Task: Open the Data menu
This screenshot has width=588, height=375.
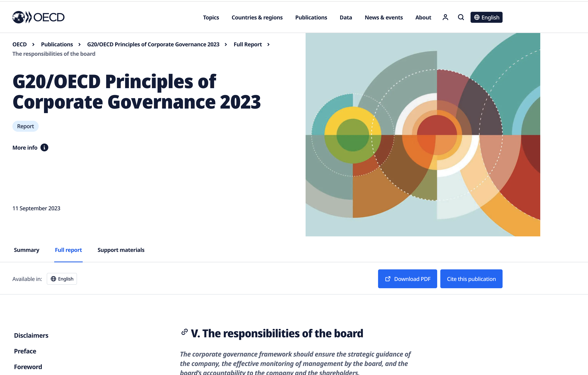Action: point(346,17)
